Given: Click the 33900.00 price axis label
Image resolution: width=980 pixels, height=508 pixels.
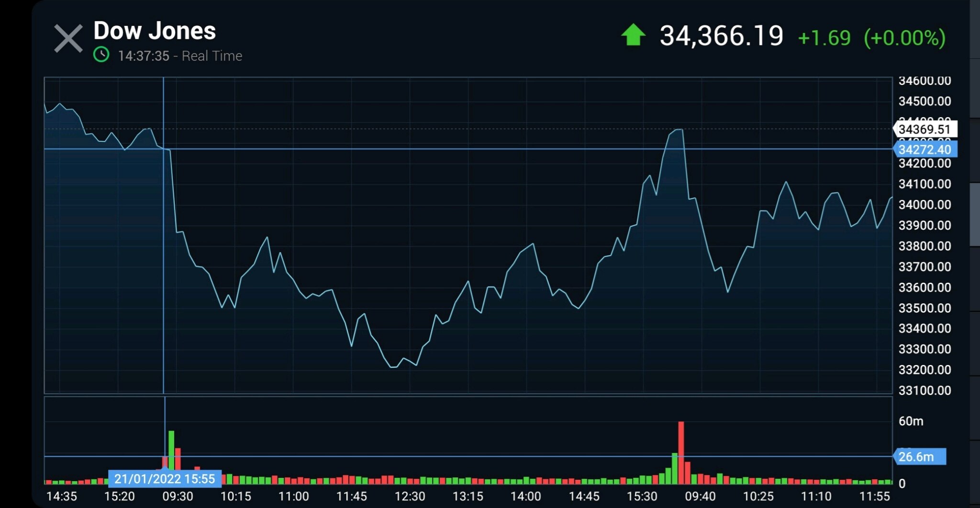Looking at the screenshot, I should pyautogui.click(x=924, y=225).
